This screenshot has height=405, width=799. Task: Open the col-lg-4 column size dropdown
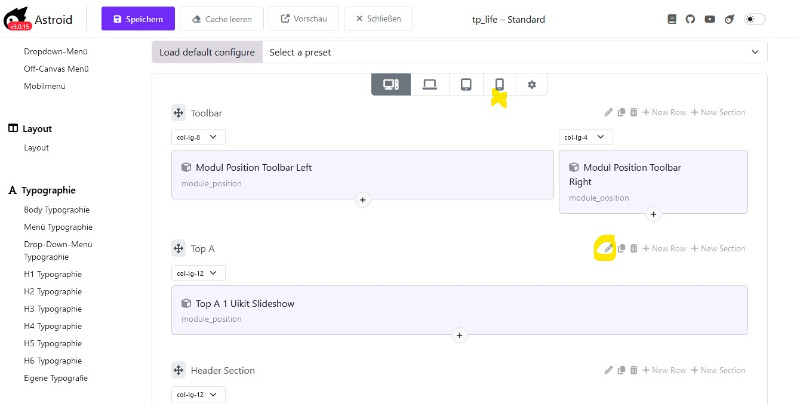(585, 137)
